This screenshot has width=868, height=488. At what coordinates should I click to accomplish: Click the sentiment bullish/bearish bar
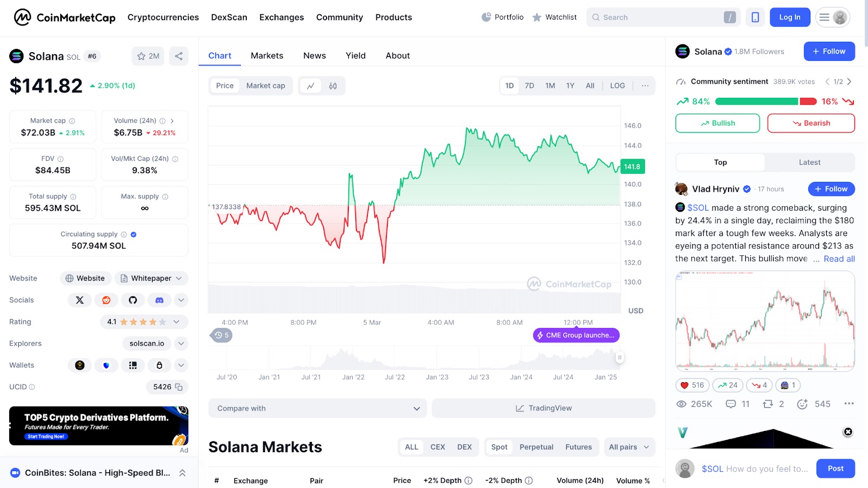point(765,102)
